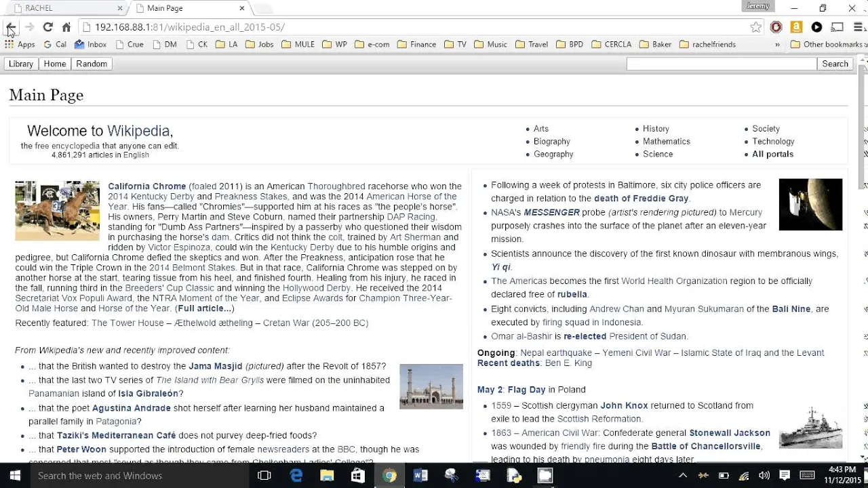Follow the death of Freddie Gray link

click(x=641, y=199)
